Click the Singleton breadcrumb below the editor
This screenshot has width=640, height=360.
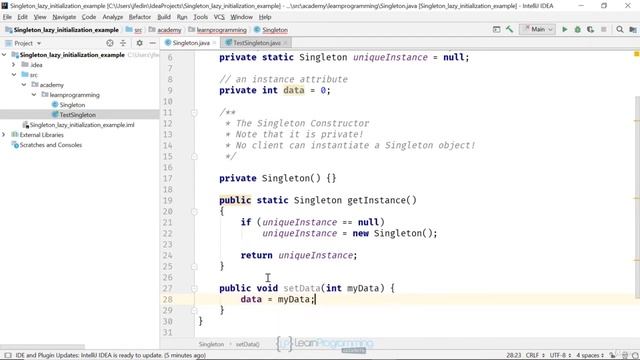pos(211,344)
